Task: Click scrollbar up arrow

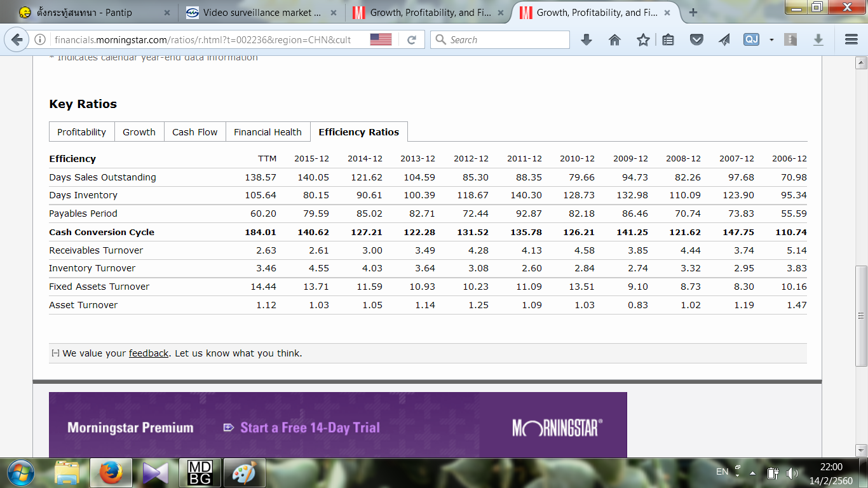Action: [x=862, y=62]
